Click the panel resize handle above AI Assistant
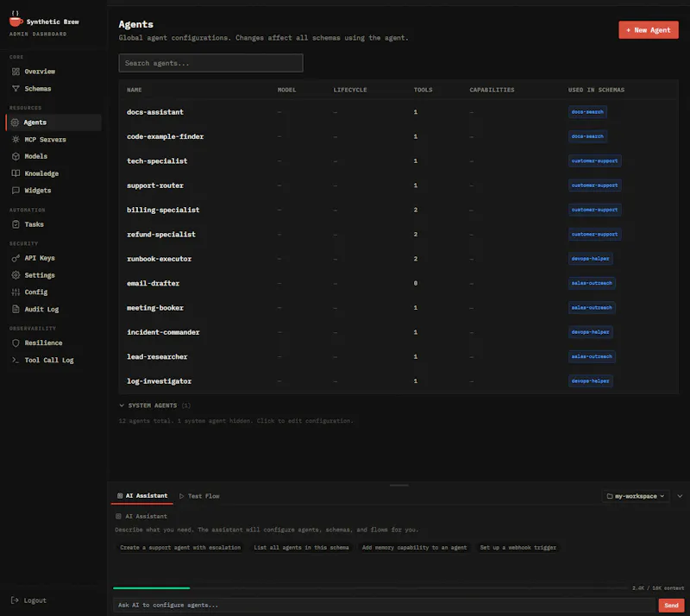Screen dimensions: 690x616 tap(399, 485)
